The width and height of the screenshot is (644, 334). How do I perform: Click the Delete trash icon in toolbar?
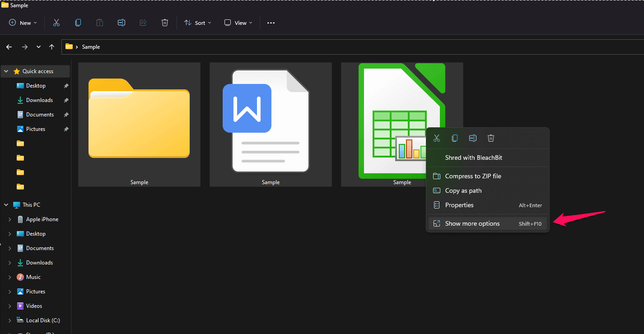[165, 23]
